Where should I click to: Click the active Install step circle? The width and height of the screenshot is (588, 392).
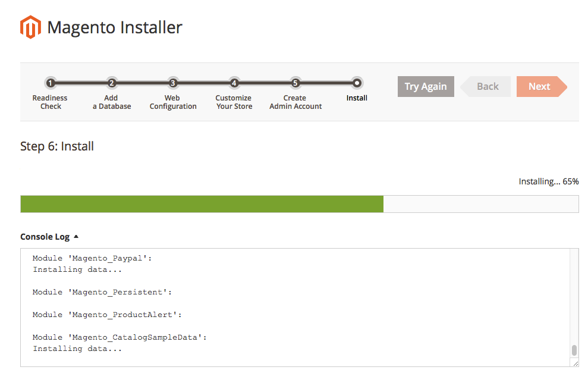coord(357,83)
